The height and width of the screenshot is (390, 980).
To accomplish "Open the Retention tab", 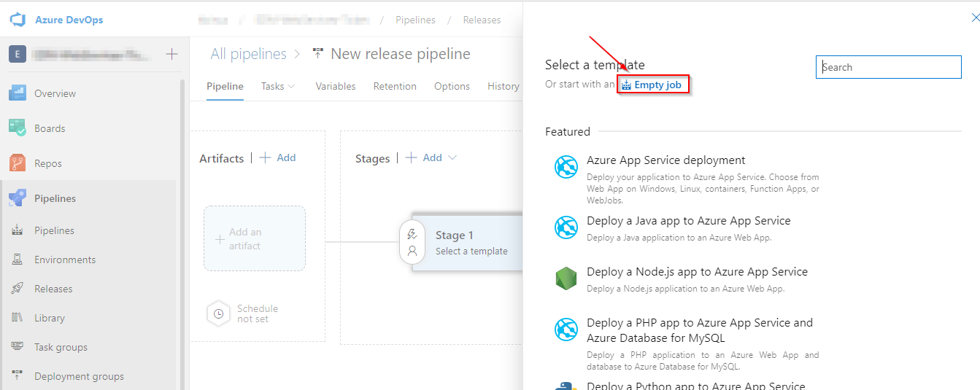I will click(x=395, y=86).
